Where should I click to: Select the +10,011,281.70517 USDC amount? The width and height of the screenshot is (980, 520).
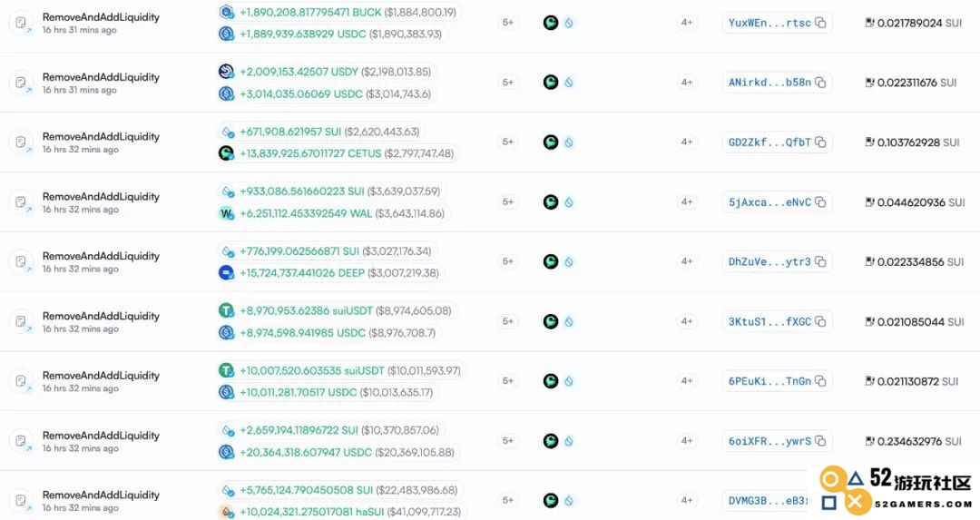pos(299,393)
